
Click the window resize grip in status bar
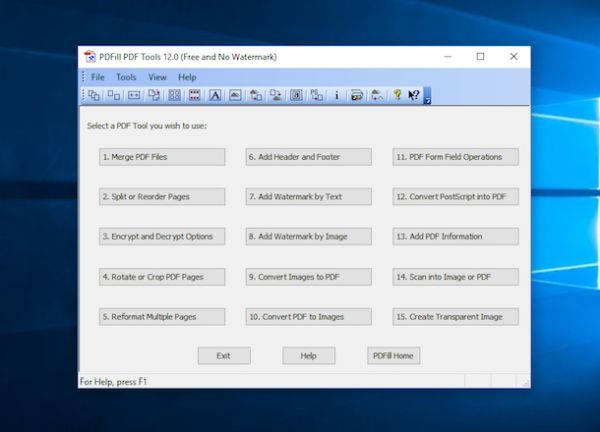tap(523, 382)
